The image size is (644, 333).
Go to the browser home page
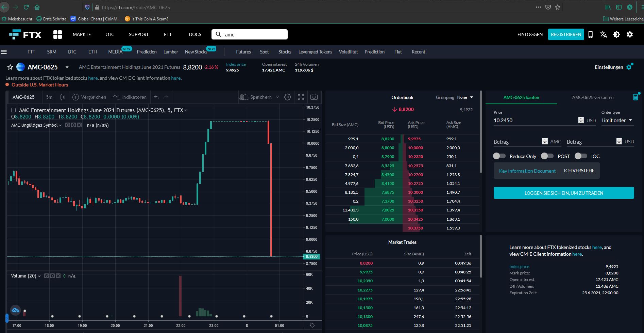(x=37, y=7)
